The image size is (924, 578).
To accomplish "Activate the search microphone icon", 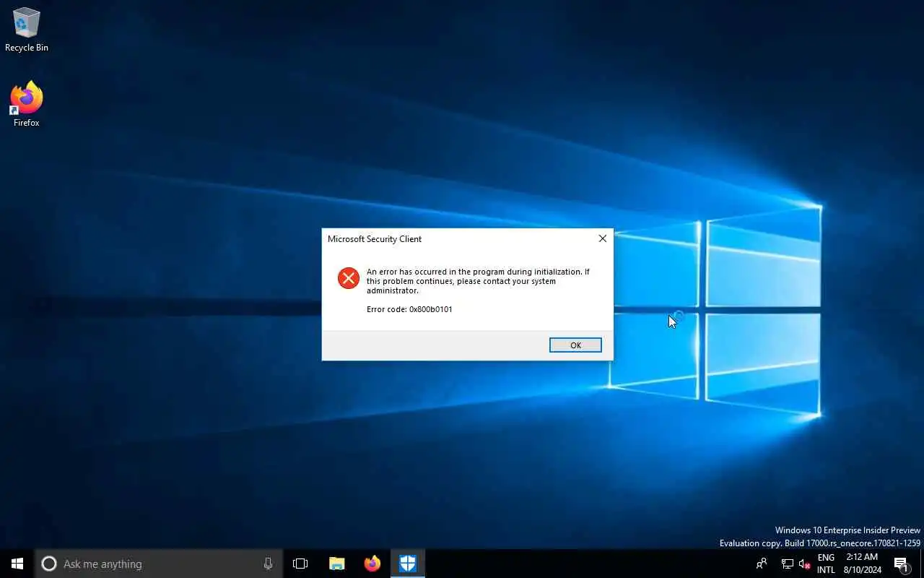I will click(269, 564).
